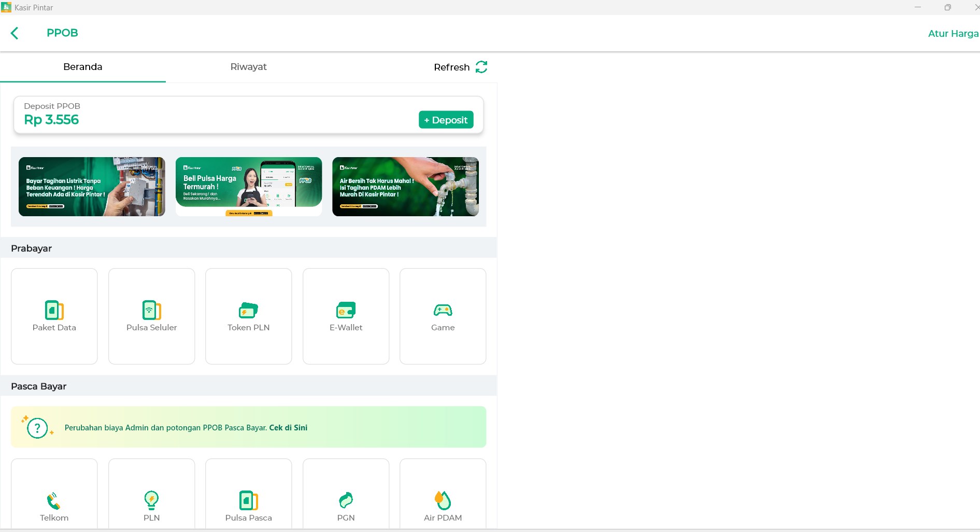
Task: Open the Telkom phone icon
Action: tap(54, 500)
